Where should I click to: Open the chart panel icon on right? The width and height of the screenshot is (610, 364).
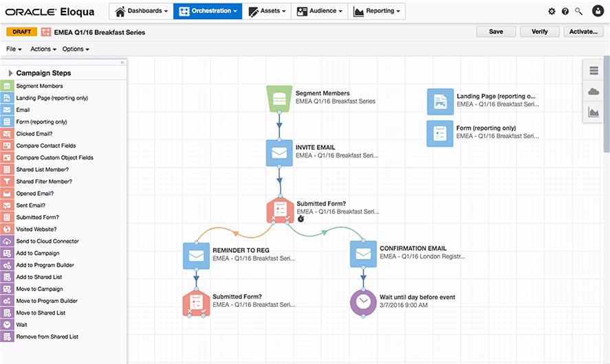click(x=593, y=113)
